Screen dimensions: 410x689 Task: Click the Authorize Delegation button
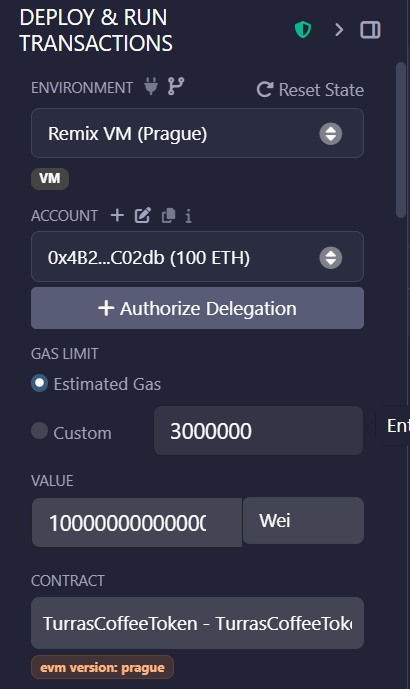197,308
